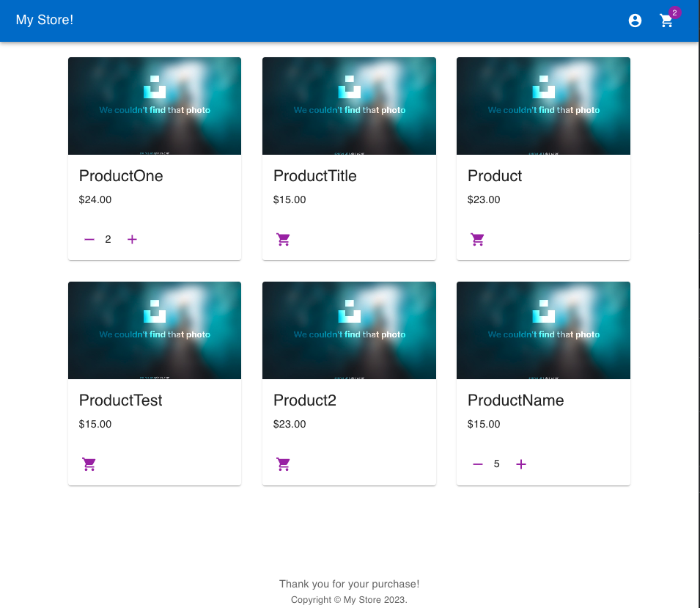The image size is (700, 608).
Task: Click the ProductOne image thumbnail
Action: [x=155, y=106]
